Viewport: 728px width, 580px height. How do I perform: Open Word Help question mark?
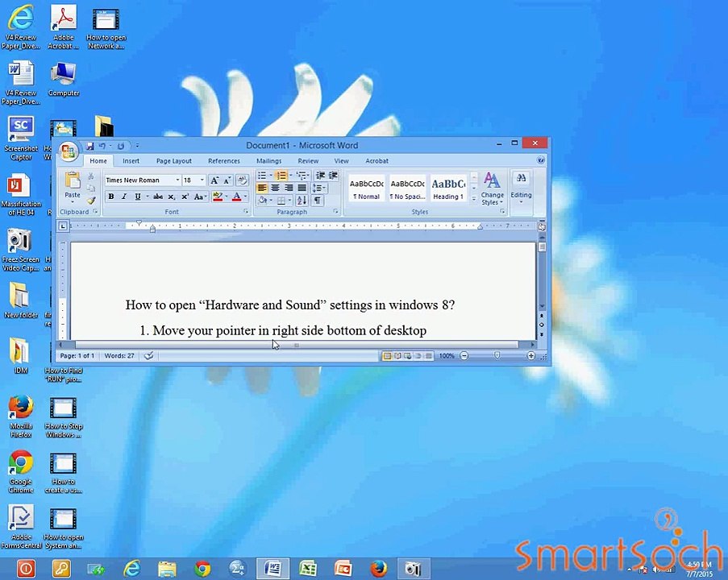541,160
